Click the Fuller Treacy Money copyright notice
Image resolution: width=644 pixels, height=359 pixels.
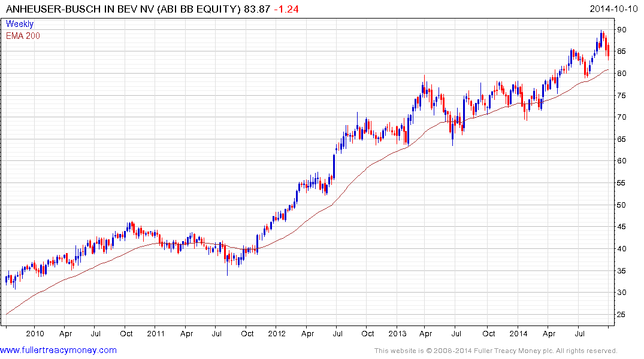point(496,351)
